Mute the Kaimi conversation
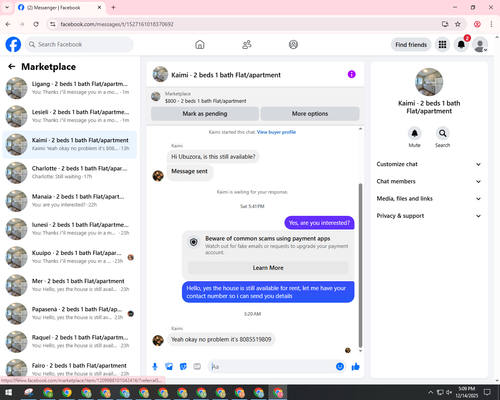Image resolution: width=500 pixels, height=400 pixels. [414, 133]
